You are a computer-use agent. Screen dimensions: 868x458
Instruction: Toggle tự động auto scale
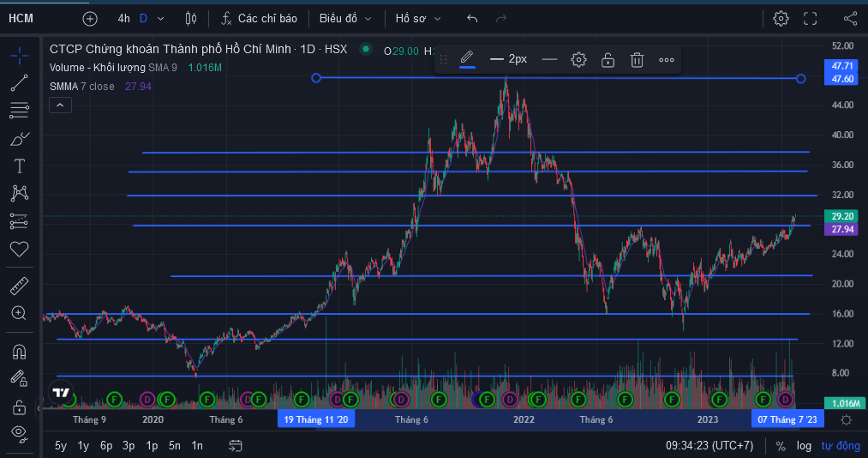tap(841, 446)
